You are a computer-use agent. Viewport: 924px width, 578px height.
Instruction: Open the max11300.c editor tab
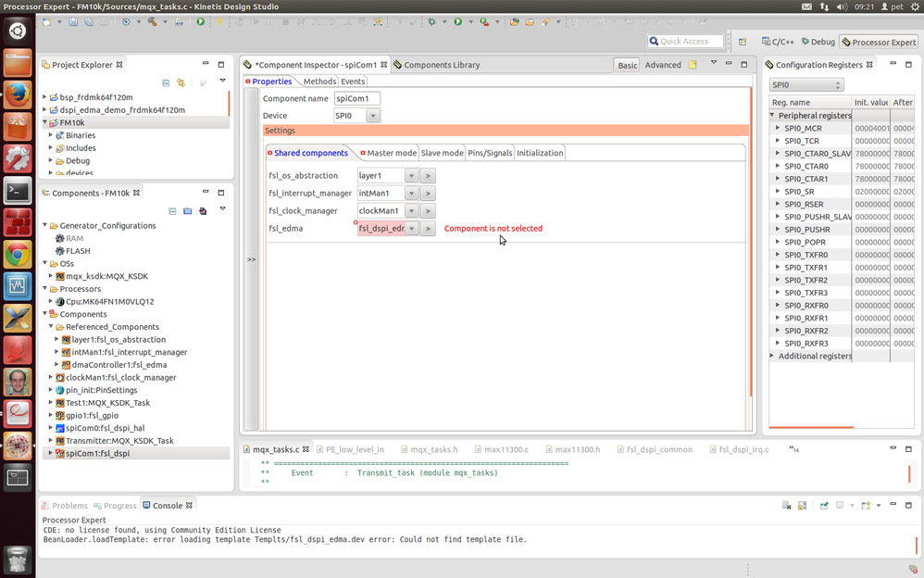502,449
